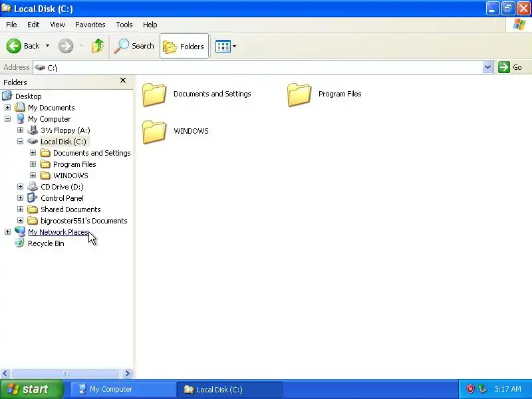Viewport: 532px width, 399px height.
Task: Expand Program Files tree node
Action: click(x=33, y=164)
